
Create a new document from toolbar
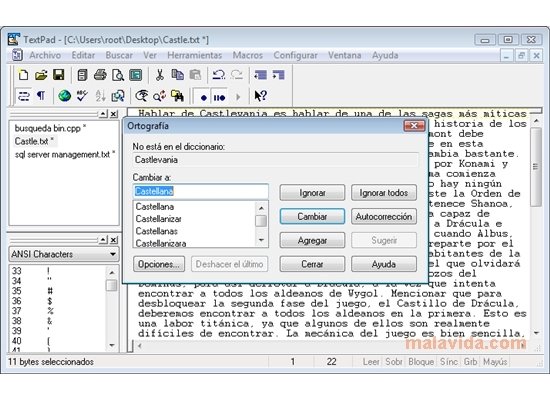pyautogui.click(x=23, y=75)
